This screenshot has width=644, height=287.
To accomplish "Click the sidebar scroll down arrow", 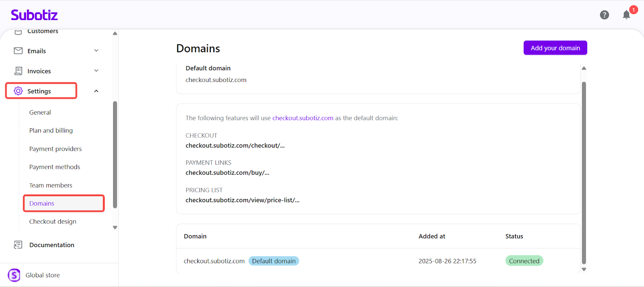I will coord(115,228).
